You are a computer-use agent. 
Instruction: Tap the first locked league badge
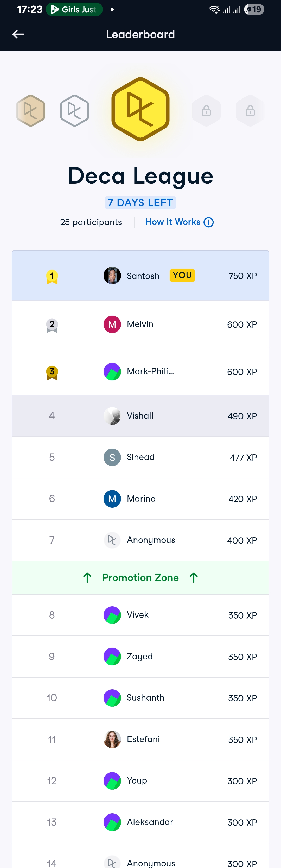206,110
